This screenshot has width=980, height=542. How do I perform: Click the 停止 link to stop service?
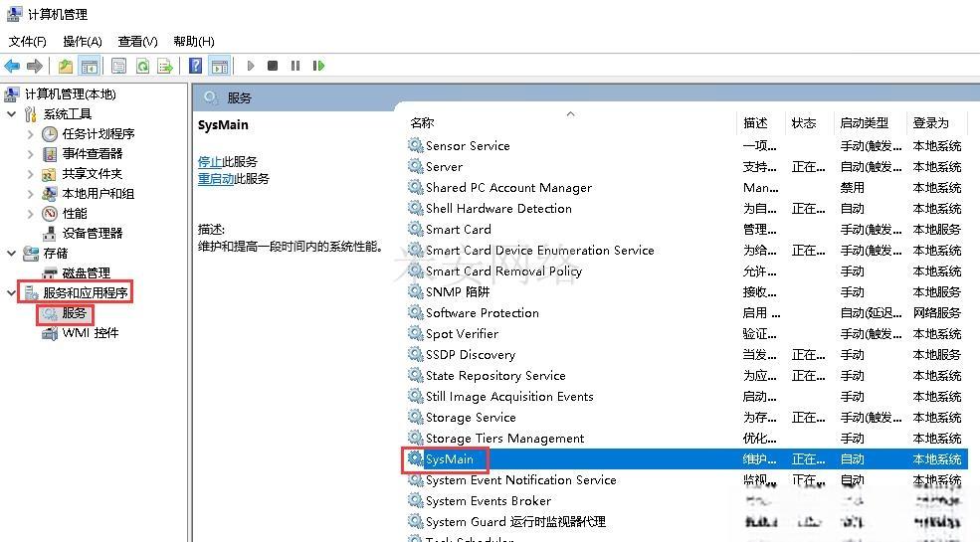pos(210,162)
